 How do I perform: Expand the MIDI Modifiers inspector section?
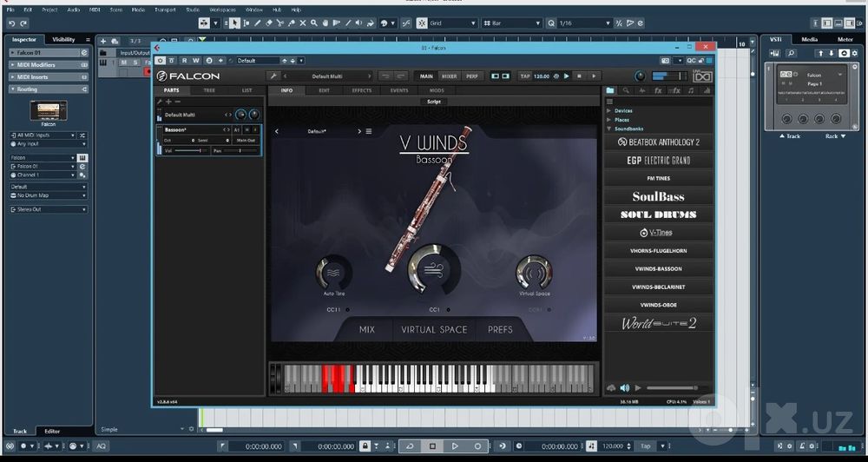pos(48,65)
